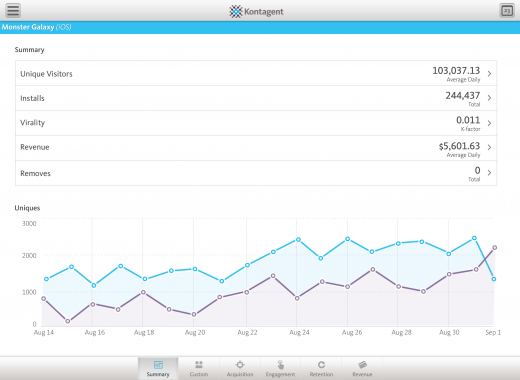Select the purple data point at Sep 1
This screenshot has width=520, height=380.
pos(495,248)
